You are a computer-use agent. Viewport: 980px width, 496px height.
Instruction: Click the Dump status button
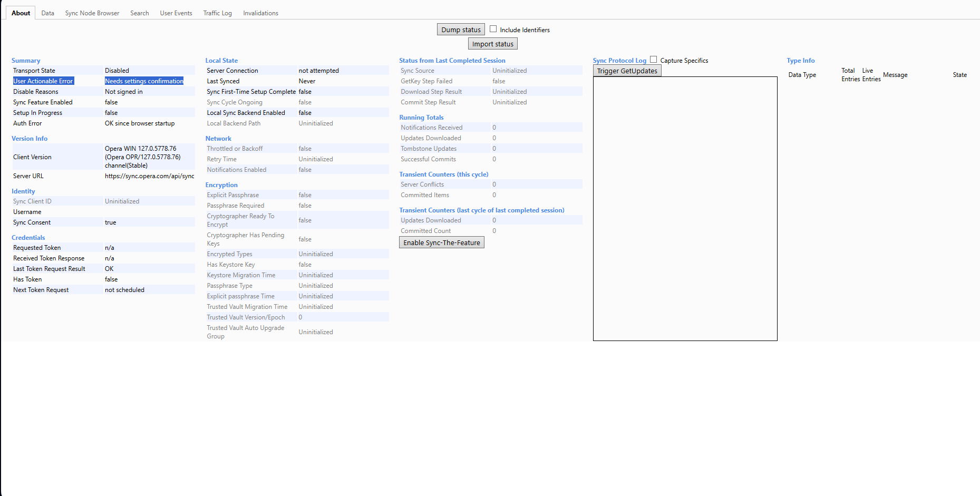click(460, 29)
